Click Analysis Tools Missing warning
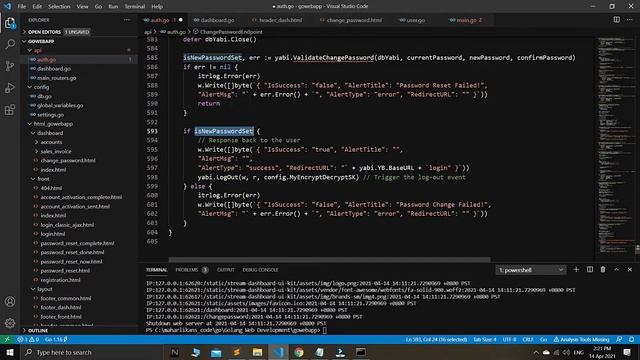 click(581, 339)
